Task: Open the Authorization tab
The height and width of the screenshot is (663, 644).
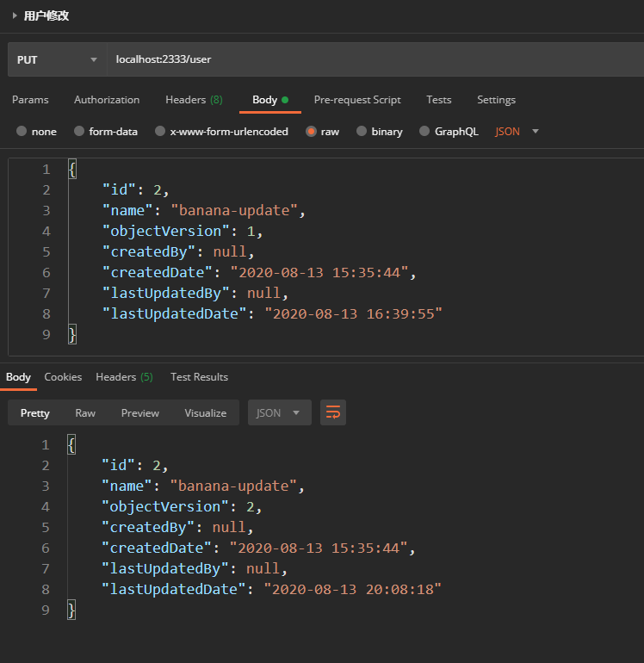Action: coord(107,100)
